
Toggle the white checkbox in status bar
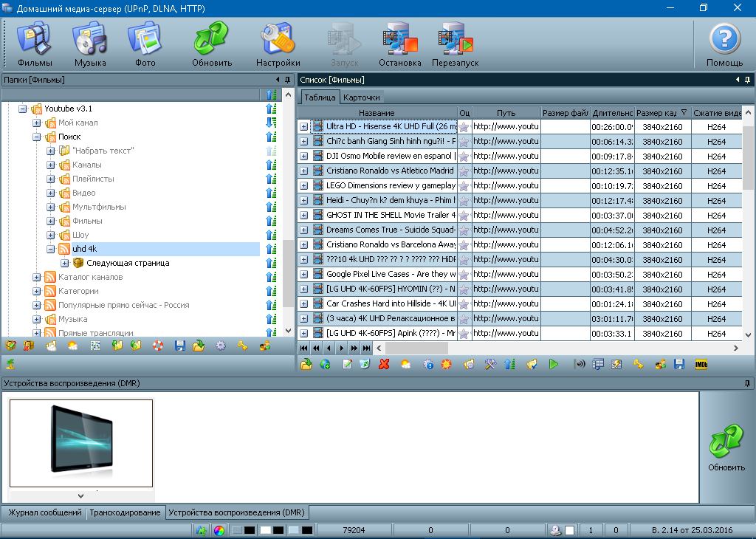(x=569, y=530)
